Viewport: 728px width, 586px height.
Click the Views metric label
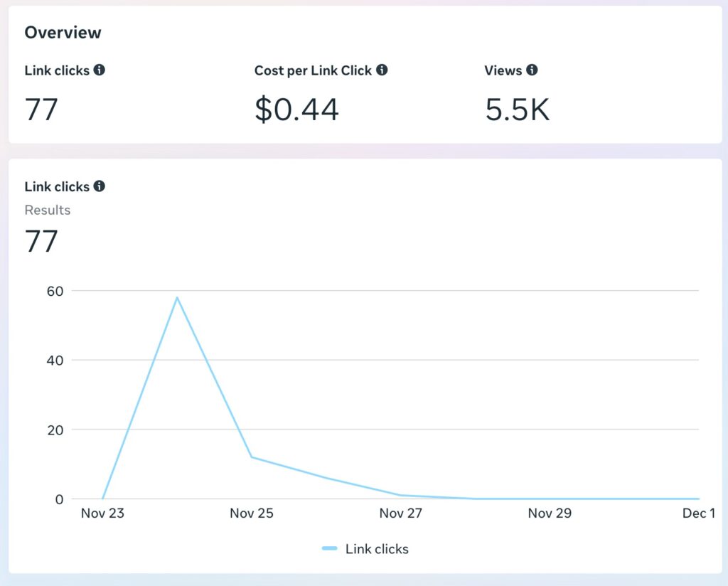pyautogui.click(x=503, y=70)
